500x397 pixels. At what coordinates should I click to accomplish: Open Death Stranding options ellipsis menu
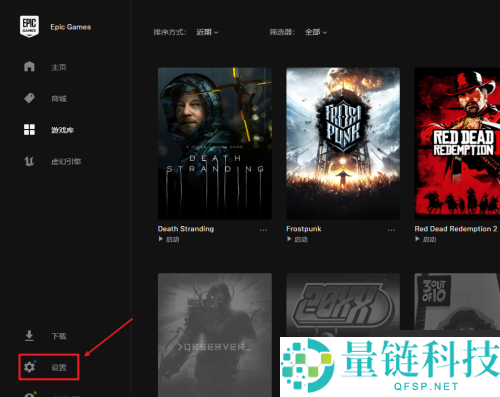click(x=263, y=230)
